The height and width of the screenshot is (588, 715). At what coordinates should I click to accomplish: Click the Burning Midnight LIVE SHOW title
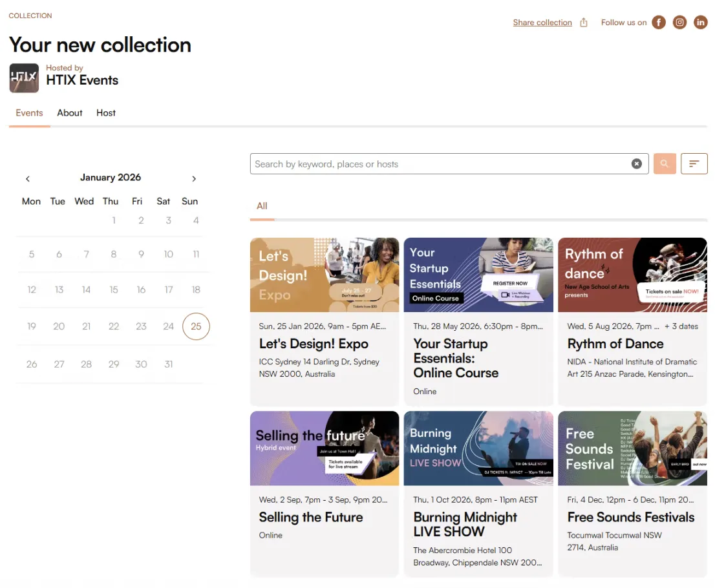pos(465,525)
